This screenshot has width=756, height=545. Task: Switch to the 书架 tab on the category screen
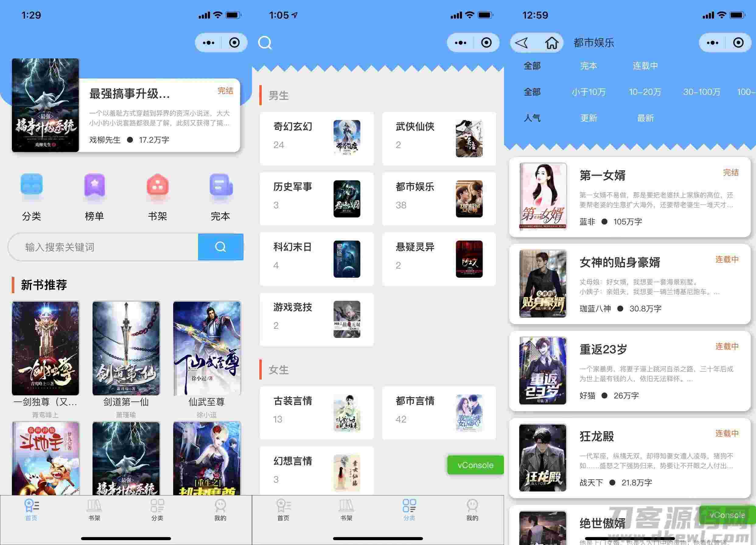(346, 510)
